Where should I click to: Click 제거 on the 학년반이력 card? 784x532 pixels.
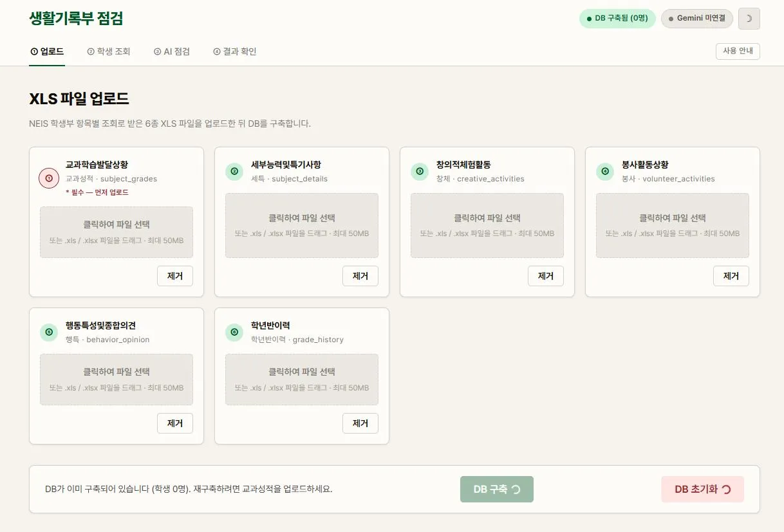[360, 423]
